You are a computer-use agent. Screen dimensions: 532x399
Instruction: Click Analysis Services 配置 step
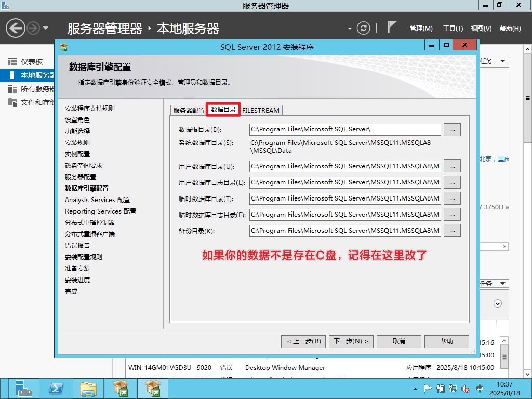tap(97, 200)
